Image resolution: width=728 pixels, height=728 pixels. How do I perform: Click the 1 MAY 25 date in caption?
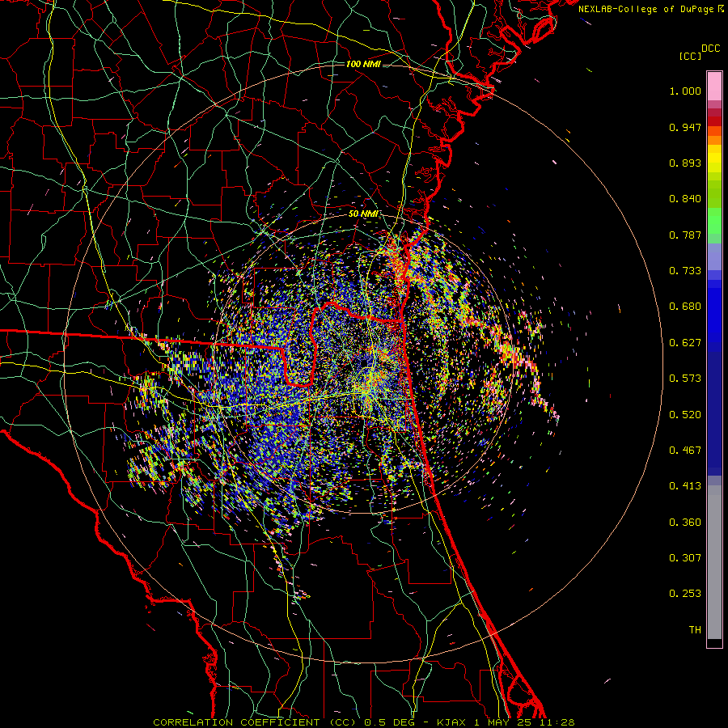[504, 722]
